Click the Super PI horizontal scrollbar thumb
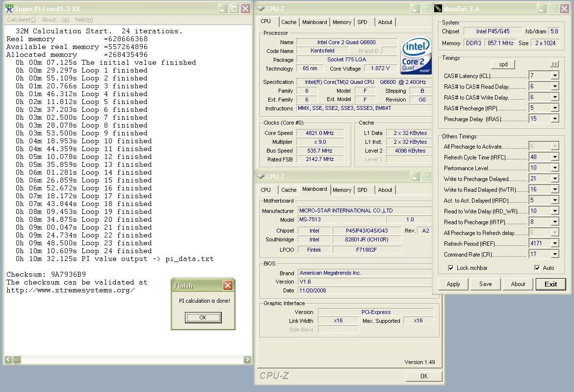The image size is (574, 392). [x=17, y=360]
